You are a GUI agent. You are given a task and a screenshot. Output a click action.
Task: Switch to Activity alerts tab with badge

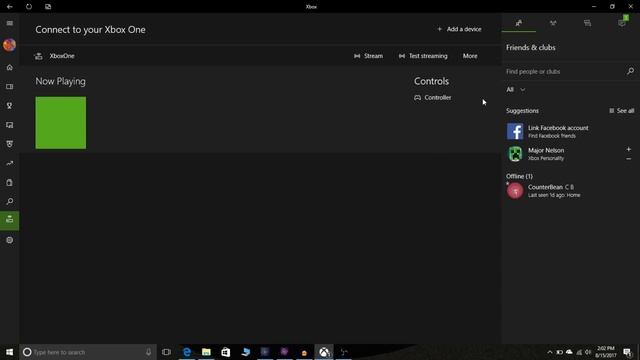point(622,22)
